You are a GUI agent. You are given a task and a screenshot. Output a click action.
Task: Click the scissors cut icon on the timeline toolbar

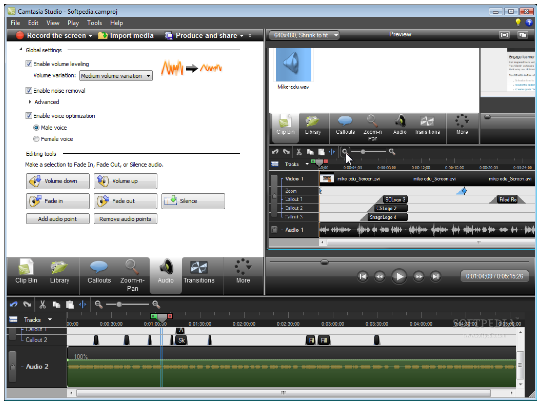coord(42,304)
